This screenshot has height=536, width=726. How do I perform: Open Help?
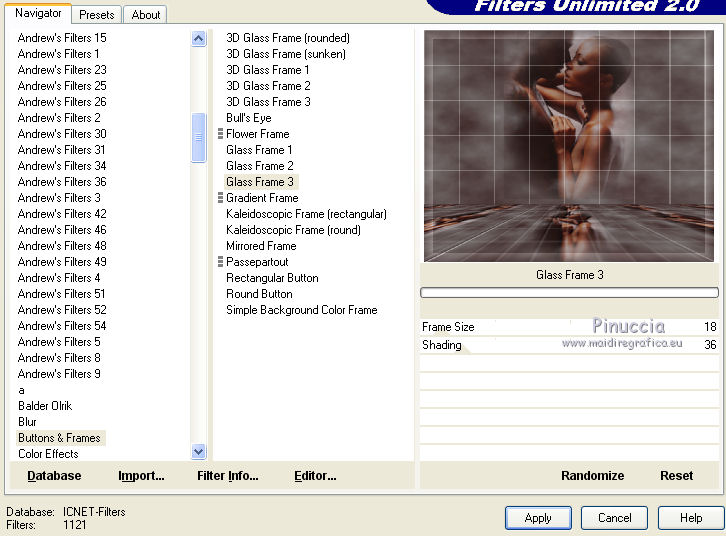click(x=691, y=517)
